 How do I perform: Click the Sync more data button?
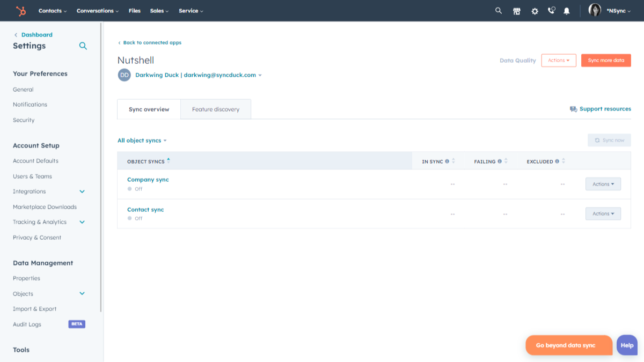coord(606,61)
